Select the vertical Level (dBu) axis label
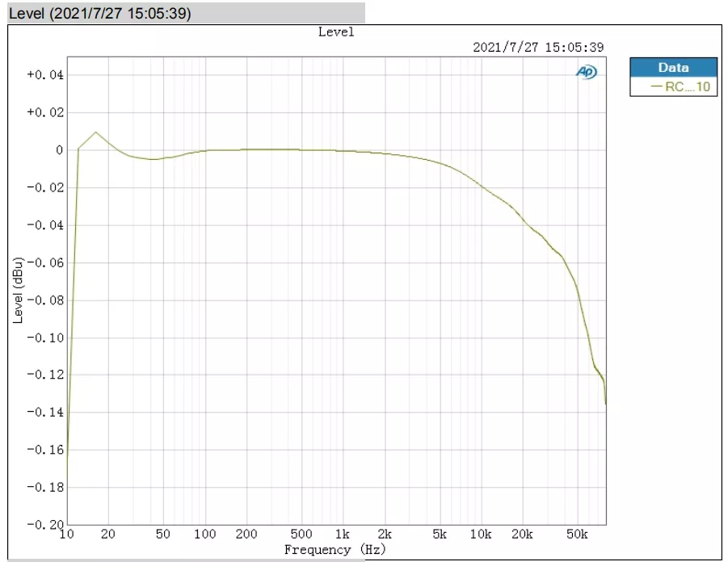 coord(18,291)
